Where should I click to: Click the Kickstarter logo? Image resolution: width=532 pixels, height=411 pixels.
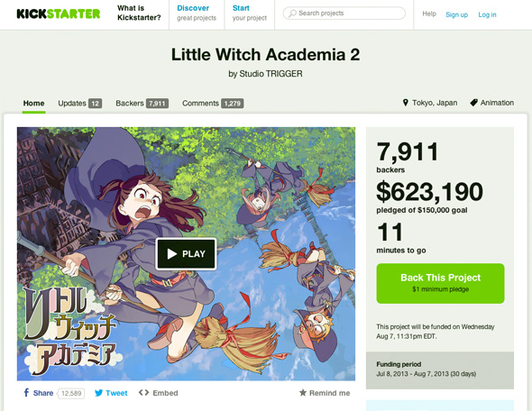[59, 14]
